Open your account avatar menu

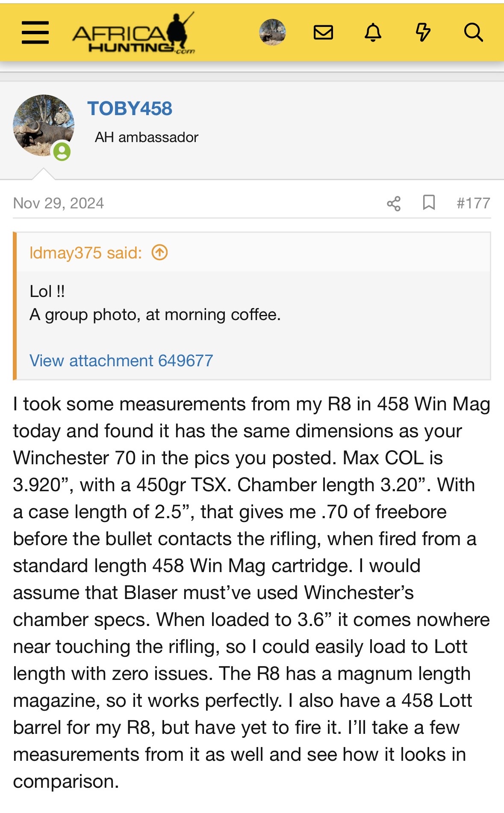coord(272,32)
